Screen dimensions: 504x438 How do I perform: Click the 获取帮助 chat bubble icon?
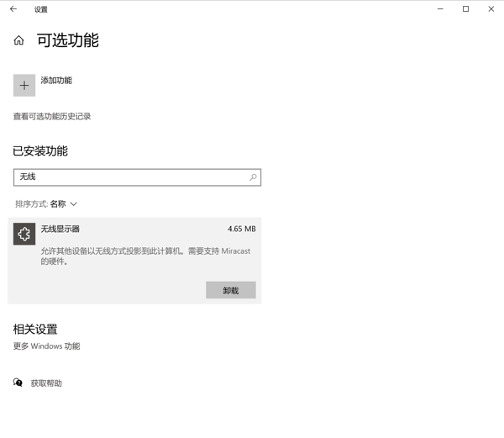(x=18, y=383)
